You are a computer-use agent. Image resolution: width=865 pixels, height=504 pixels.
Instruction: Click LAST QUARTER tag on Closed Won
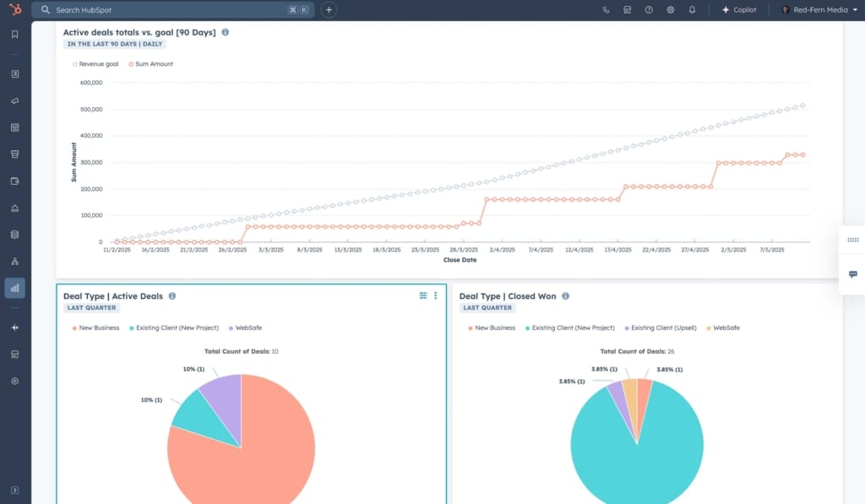point(487,307)
